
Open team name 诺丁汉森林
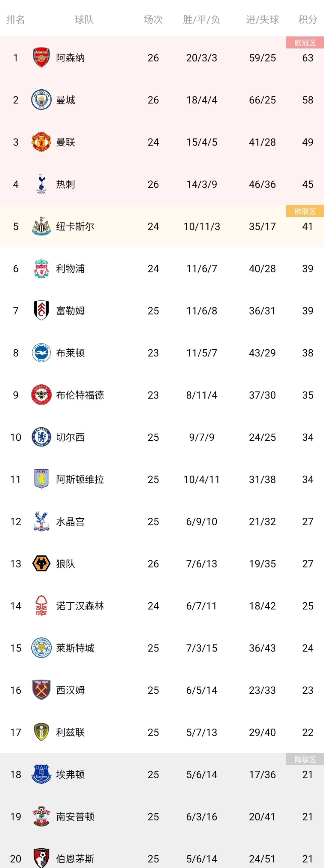pos(80,606)
